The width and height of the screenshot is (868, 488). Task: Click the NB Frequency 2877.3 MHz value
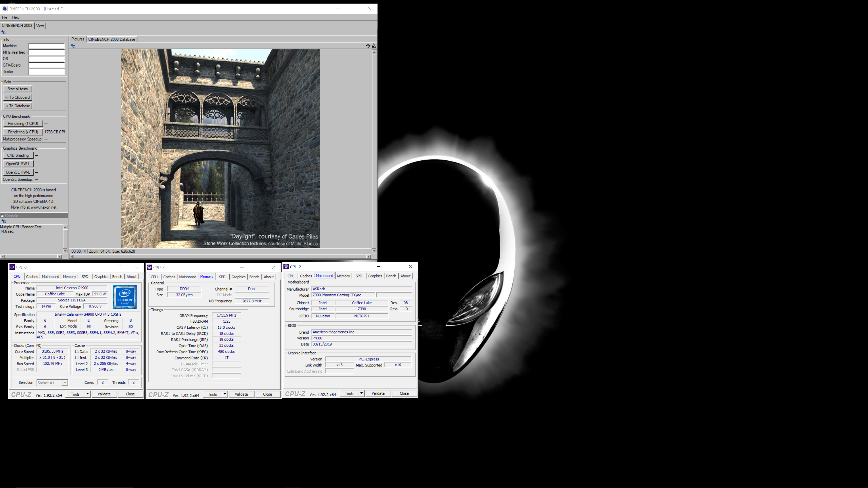(x=252, y=301)
